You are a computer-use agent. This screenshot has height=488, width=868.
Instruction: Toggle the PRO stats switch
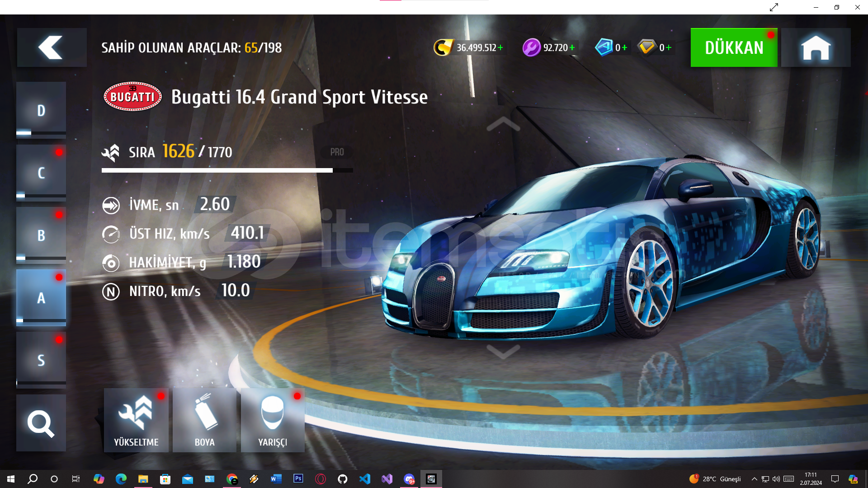(337, 152)
